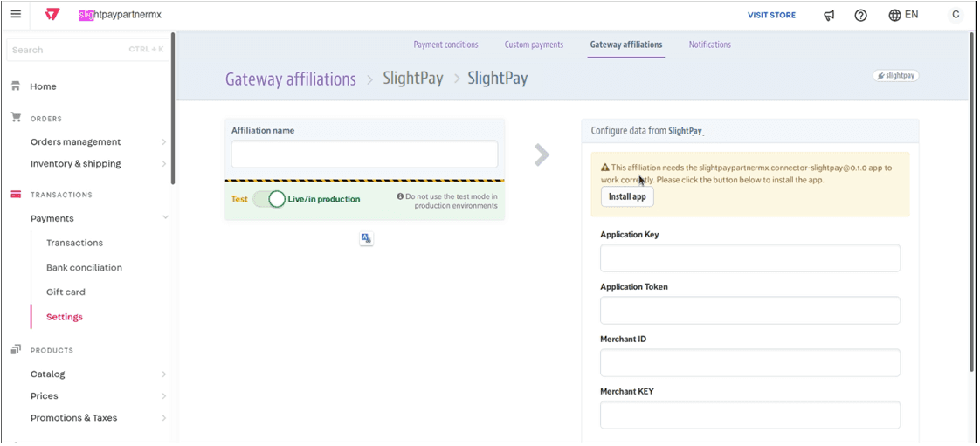The height and width of the screenshot is (446, 980).
Task: Click the Affiliation name input
Action: click(x=364, y=154)
